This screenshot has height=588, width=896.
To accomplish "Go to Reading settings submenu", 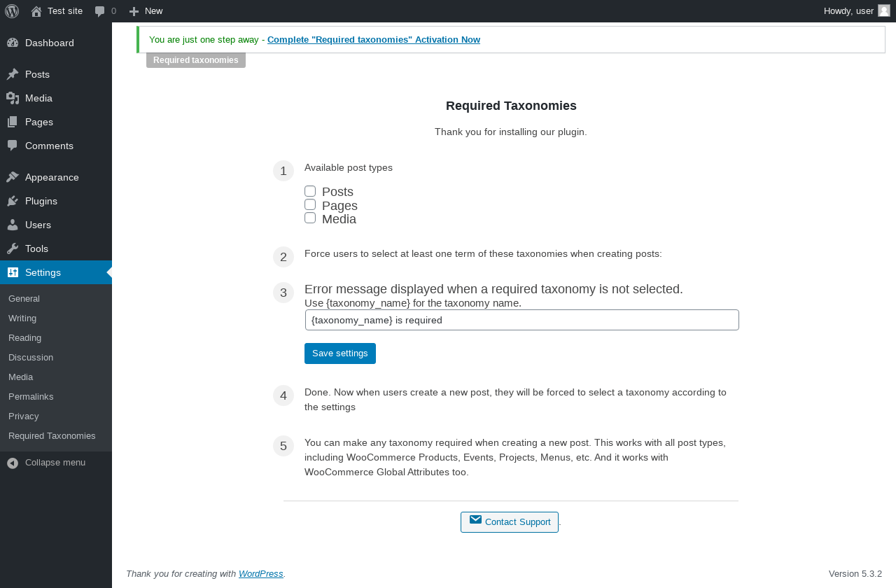I will [x=24, y=337].
